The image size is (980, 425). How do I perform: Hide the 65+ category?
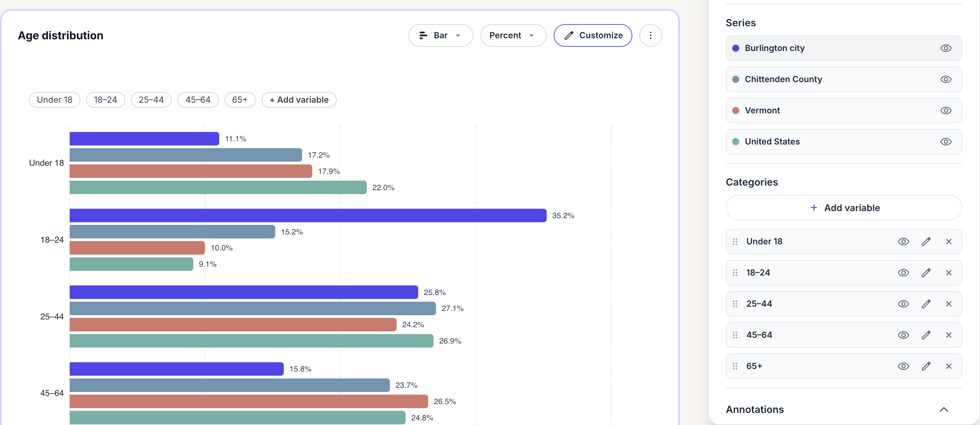click(903, 367)
